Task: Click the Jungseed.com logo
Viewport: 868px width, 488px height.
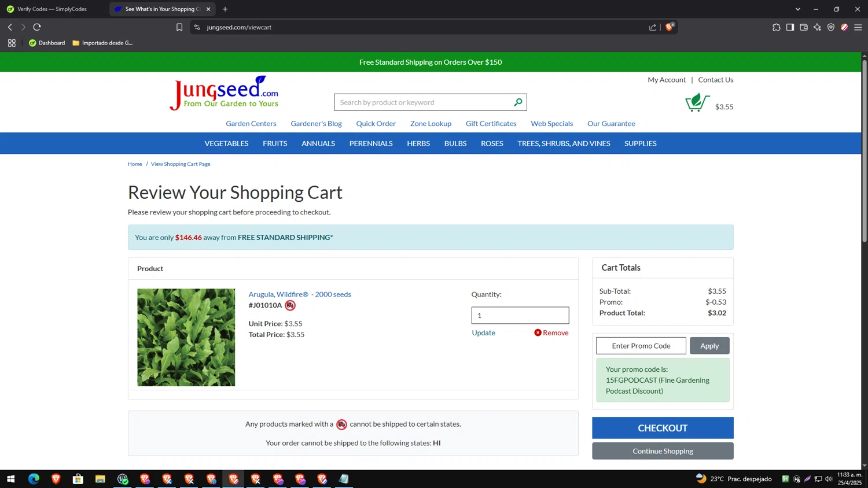Action: tap(224, 93)
